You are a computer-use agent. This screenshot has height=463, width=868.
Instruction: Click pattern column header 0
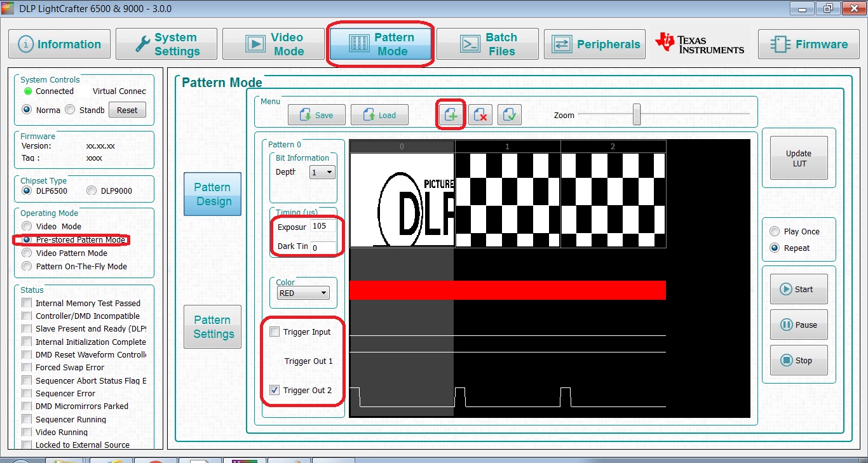click(x=402, y=147)
